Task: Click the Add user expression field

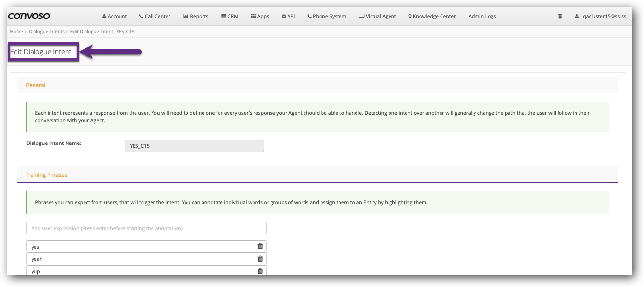Action: 146,228
